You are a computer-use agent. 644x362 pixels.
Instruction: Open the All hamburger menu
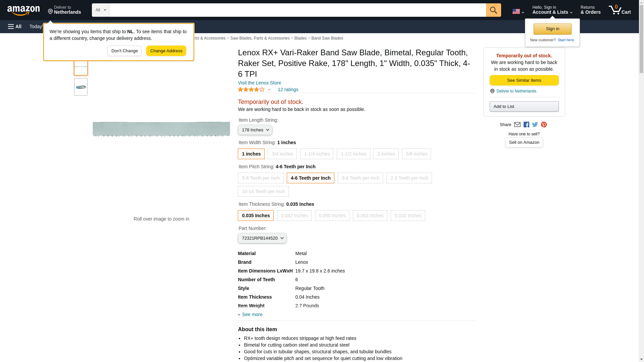click(15, 26)
